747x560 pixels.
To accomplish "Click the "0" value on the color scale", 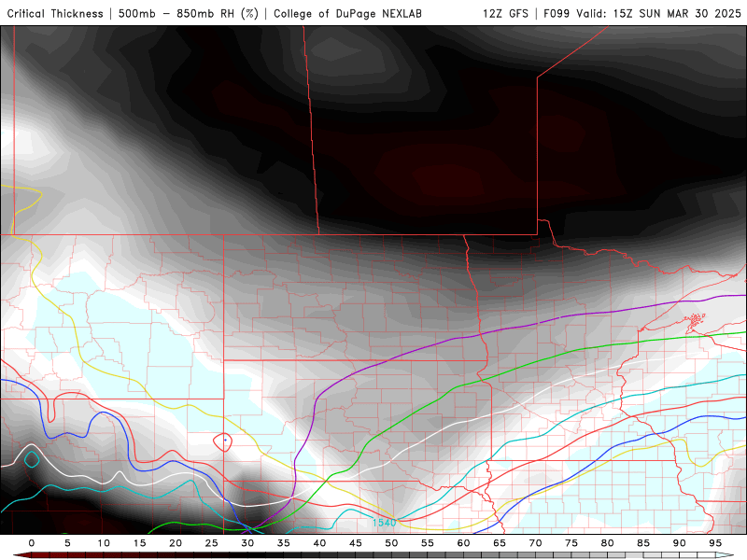I will pos(32,543).
